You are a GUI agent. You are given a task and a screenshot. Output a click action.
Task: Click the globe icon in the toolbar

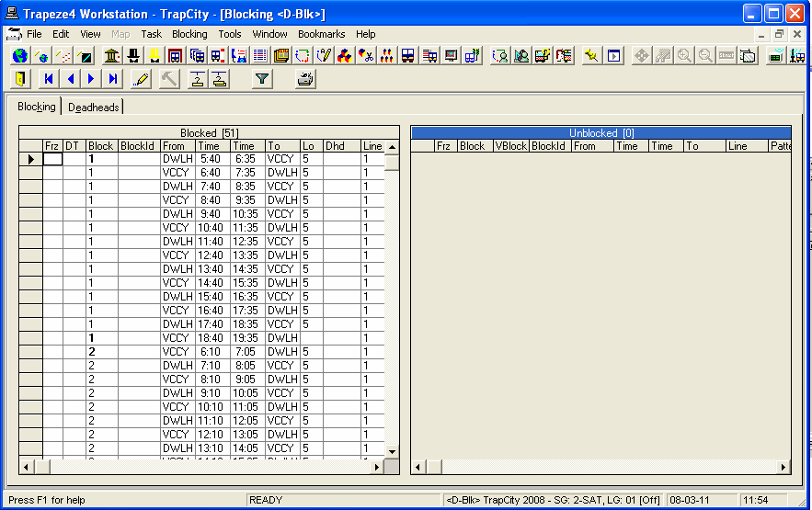click(20, 56)
